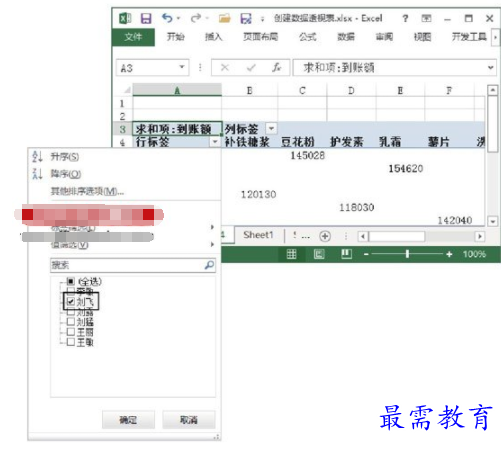Screen dimensions: 501x449
Task: Open the Excel help question mark
Action: [x=405, y=18]
